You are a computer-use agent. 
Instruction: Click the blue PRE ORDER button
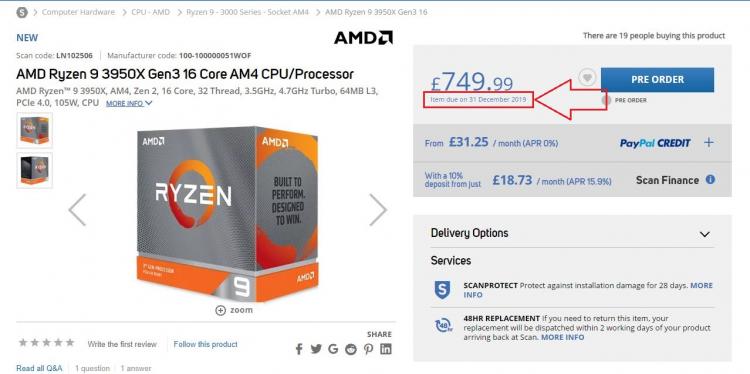657,79
